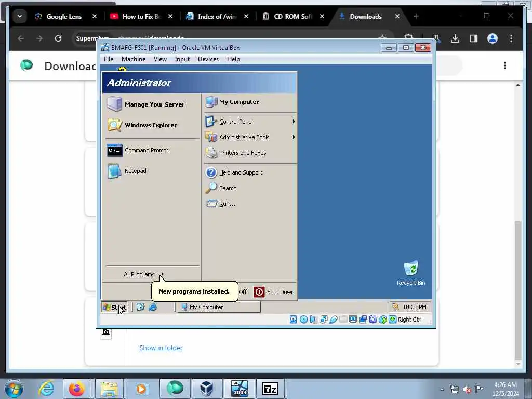Click the Shut Down power icon
This screenshot has height=399, width=532.
click(259, 292)
